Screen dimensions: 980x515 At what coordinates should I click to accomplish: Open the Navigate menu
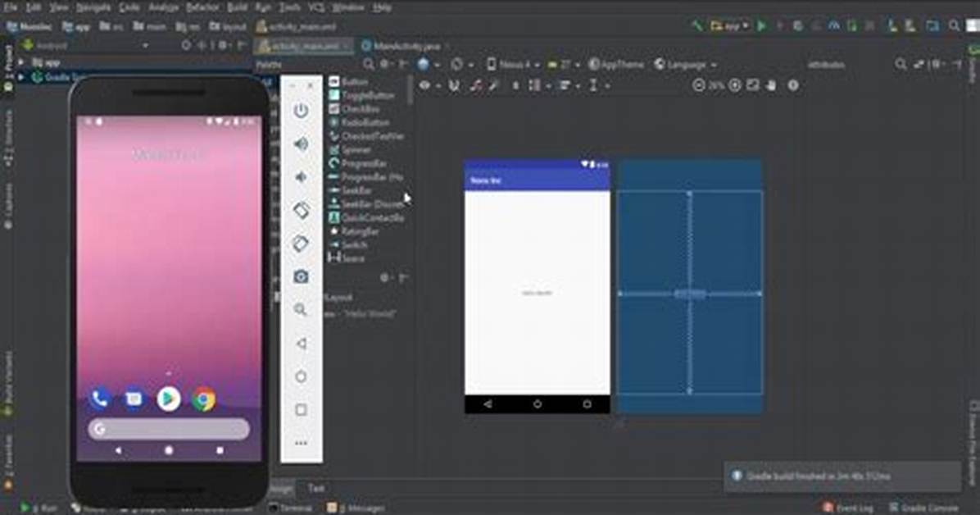pos(93,7)
